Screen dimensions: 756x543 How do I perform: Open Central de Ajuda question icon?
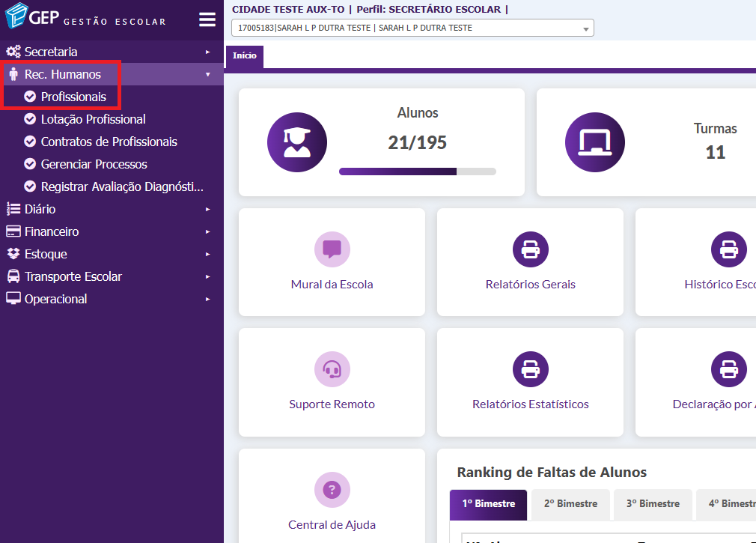click(332, 490)
